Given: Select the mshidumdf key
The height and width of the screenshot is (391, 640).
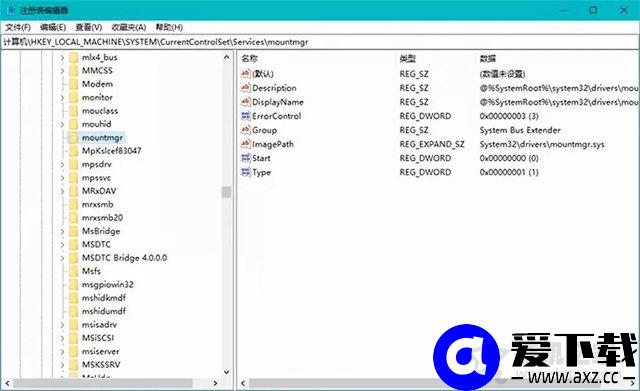Looking at the screenshot, I should point(104,311).
